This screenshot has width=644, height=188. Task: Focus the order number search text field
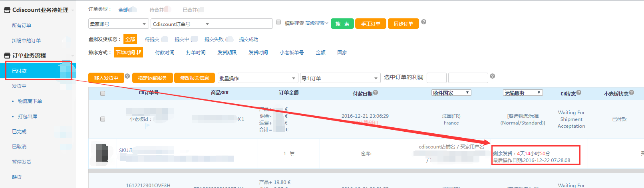242,24
